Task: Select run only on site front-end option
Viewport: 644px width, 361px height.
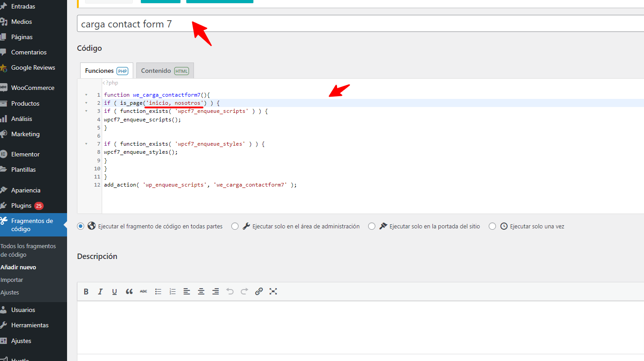Action: click(x=372, y=226)
